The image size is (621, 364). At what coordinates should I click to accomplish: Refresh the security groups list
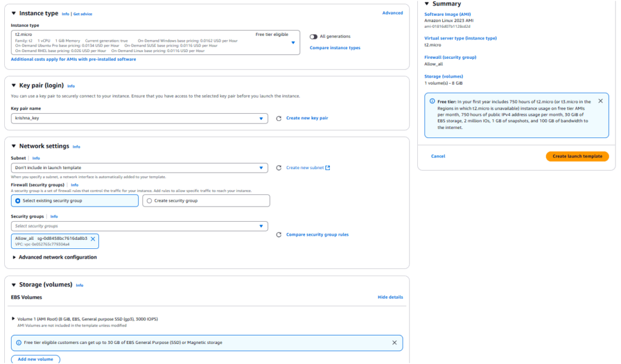click(279, 234)
